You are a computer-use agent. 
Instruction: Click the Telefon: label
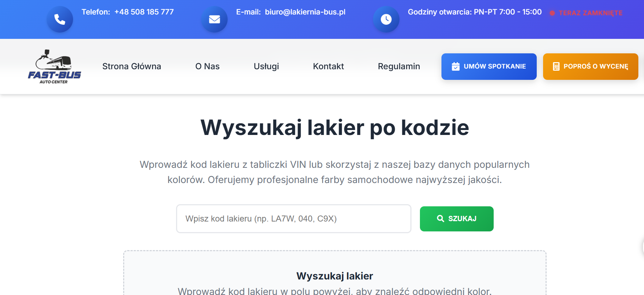point(96,12)
